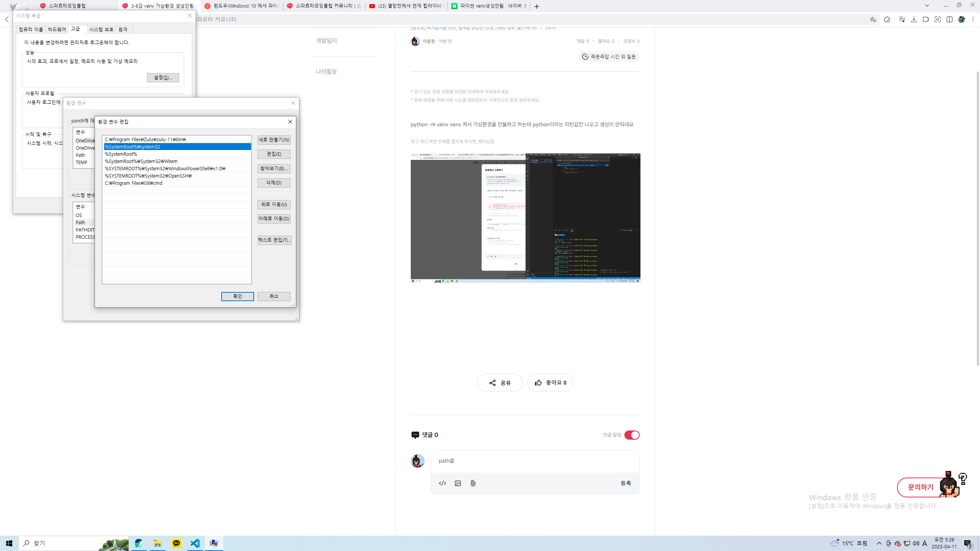Toggle the 댓글 알림 notification switch
The image size is (980, 551).
click(x=632, y=435)
